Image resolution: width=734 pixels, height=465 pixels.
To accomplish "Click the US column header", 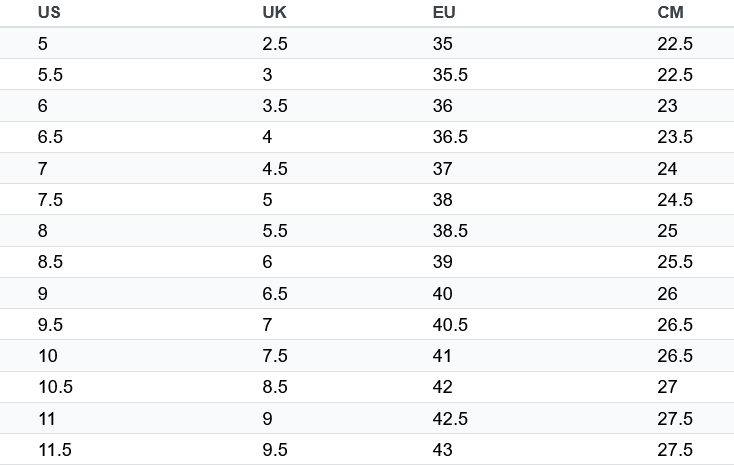I will coord(49,12).
